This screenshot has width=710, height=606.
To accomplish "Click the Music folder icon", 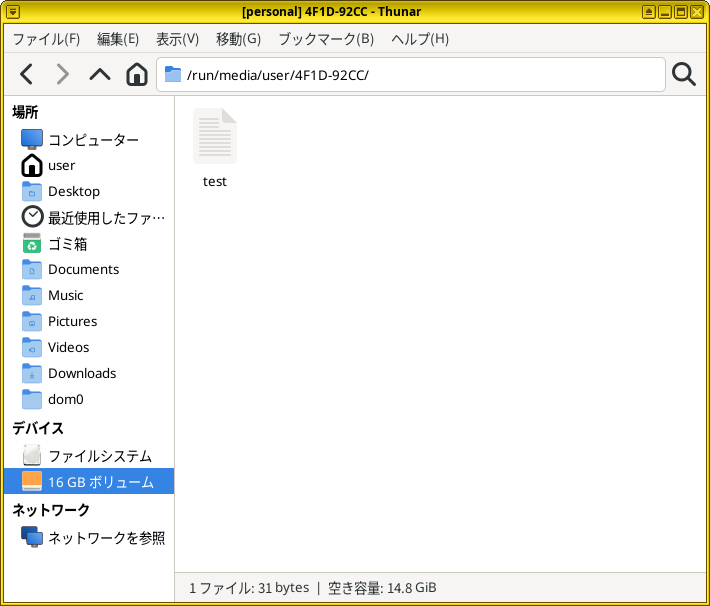I will (32, 295).
